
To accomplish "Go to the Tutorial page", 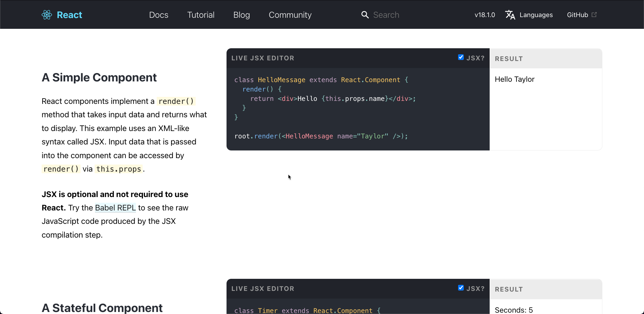I will pyautogui.click(x=201, y=15).
